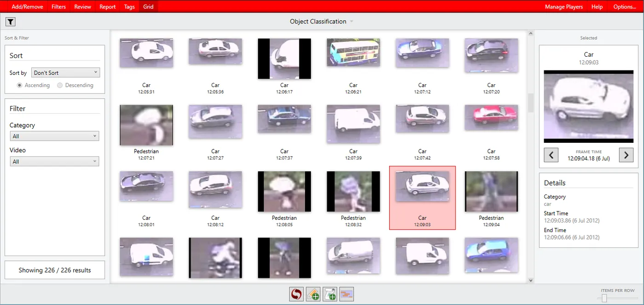
Task: Click the vertical scrollbar thumb of the grid
Action: [530, 103]
